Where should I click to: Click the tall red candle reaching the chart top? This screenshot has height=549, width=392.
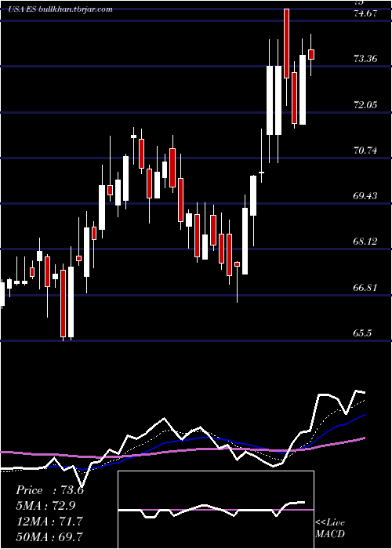coord(286,43)
